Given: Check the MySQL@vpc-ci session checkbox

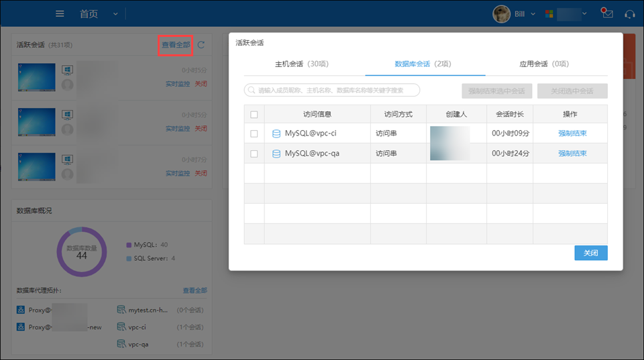Looking at the screenshot, I should 254,133.
